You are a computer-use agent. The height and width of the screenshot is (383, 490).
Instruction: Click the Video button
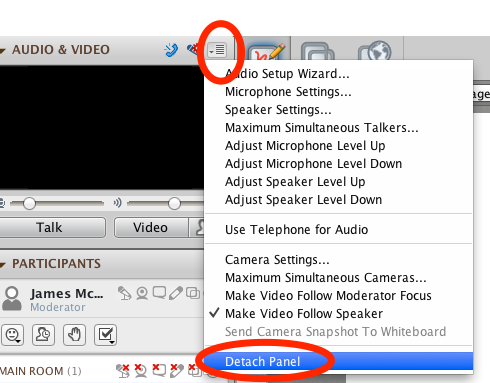(151, 228)
